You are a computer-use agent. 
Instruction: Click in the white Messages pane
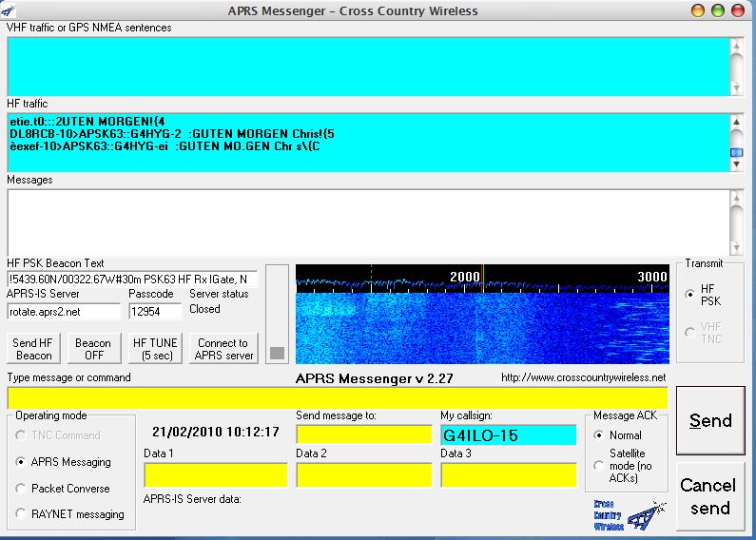pos(369,222)
